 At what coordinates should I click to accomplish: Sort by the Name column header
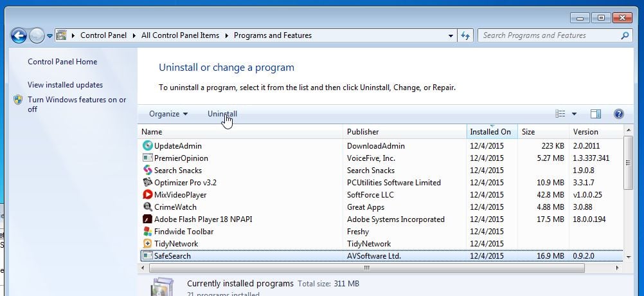[240, 132]
